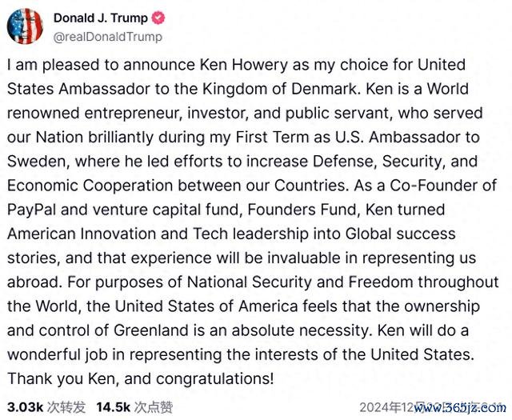Image resolution: width=512 pixels, height=420 pixels.
Task: Open the flag-painted profile avatar
Action: (x=25, y=26)
